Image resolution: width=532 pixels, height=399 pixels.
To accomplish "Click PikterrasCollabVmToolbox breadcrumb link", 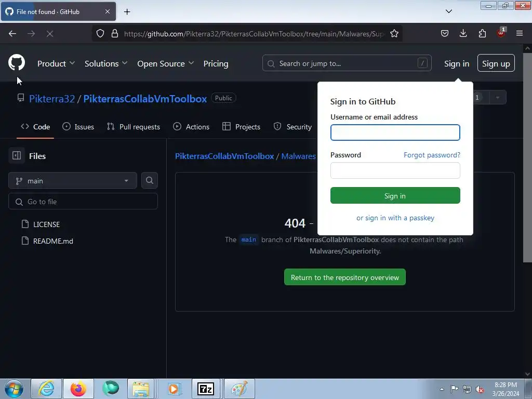I will coord(224,156).
